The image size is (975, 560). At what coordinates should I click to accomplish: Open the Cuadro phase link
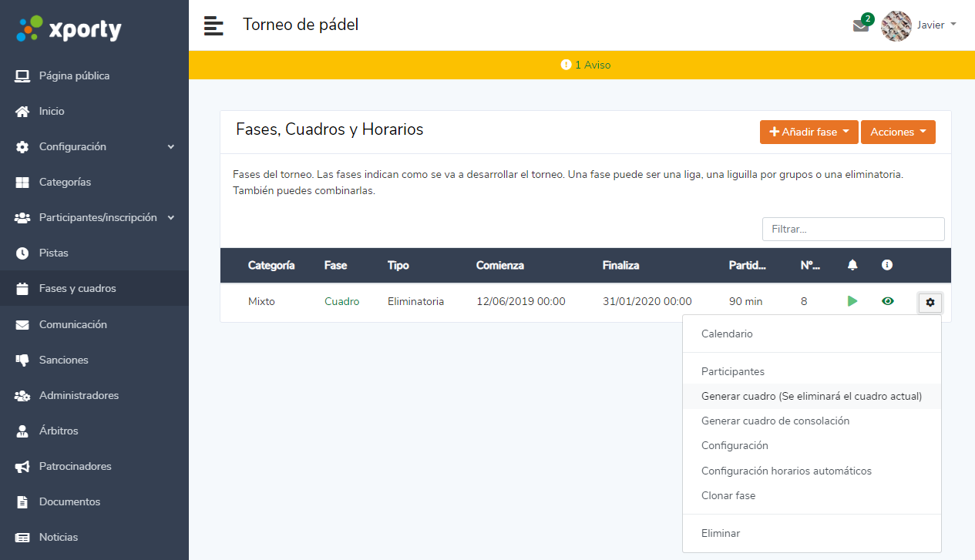pos(341,301)
